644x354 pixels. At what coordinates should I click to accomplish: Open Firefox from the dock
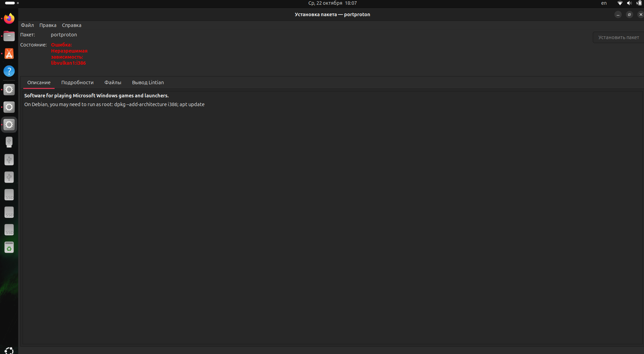[x=9, y=19]
